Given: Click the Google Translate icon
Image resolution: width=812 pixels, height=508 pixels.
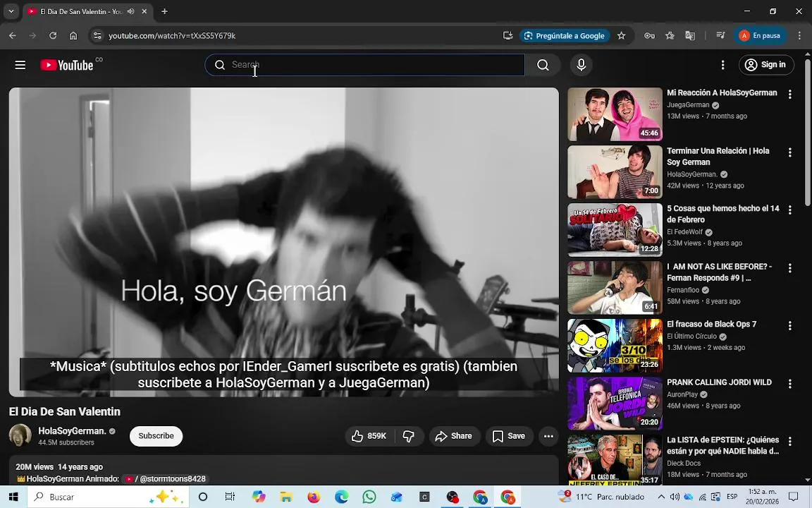Looking at the screenshot, I should click(x=690, y=36).
